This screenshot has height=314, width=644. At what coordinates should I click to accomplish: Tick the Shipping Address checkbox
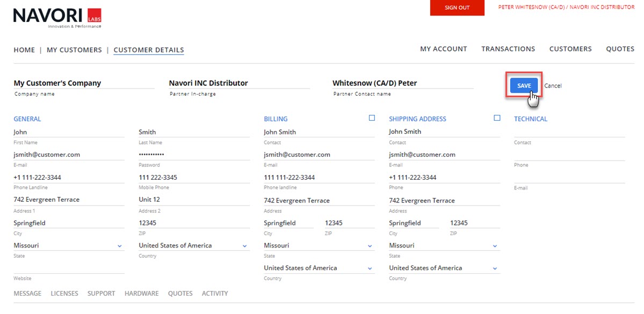pos(497,118)
